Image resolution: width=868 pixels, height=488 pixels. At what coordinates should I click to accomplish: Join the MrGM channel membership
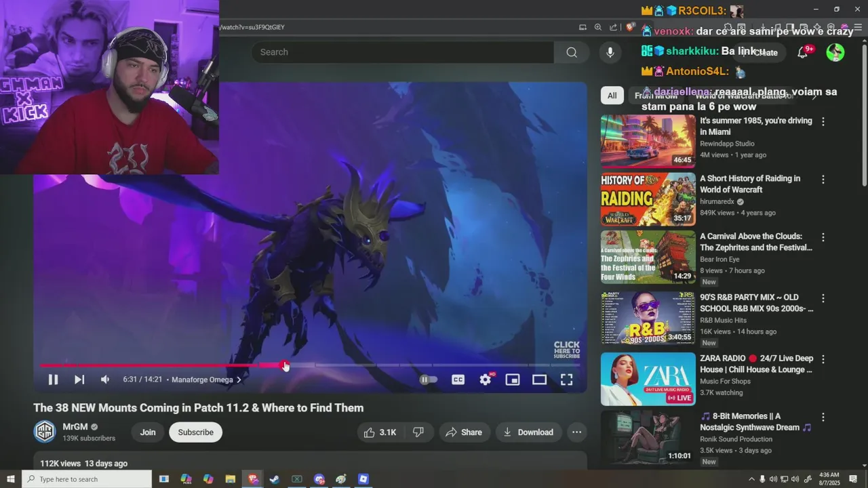[x=148, y=432]
